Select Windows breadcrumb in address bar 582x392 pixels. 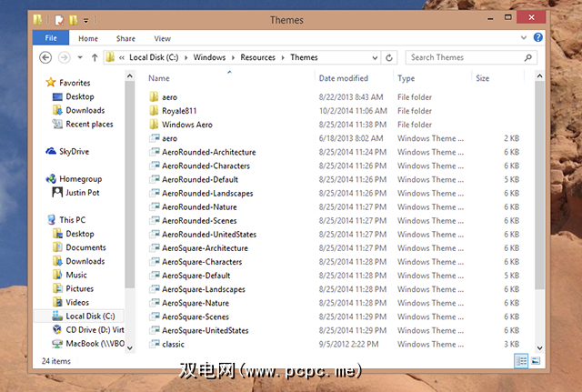pyautogui.click(x=209, y=57)
